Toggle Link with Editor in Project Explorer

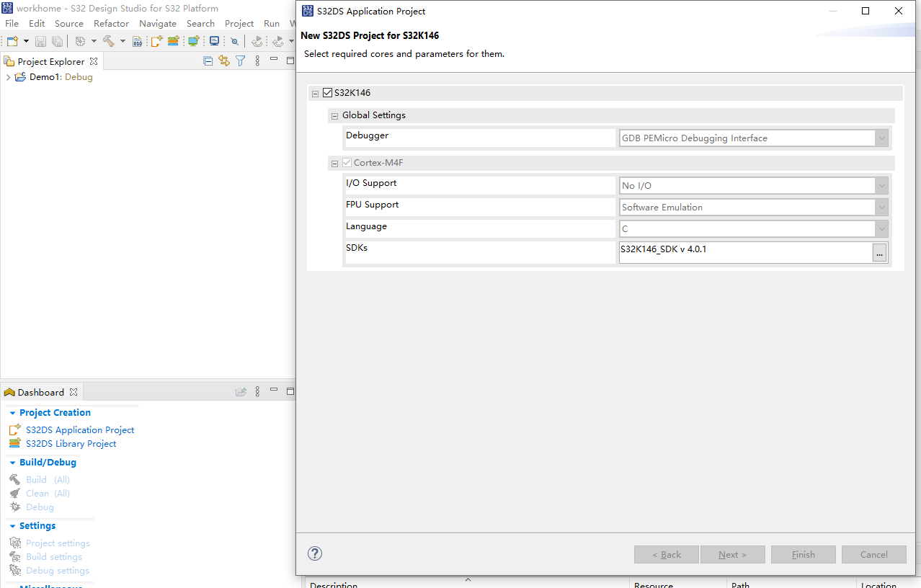[x=224, y=61]
